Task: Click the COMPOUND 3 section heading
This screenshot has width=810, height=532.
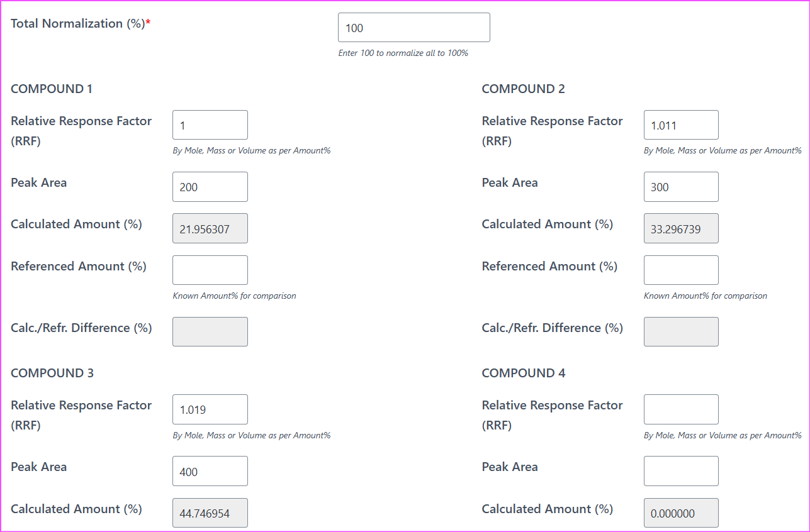Action: pyautogui.click(x=50, y=372)
